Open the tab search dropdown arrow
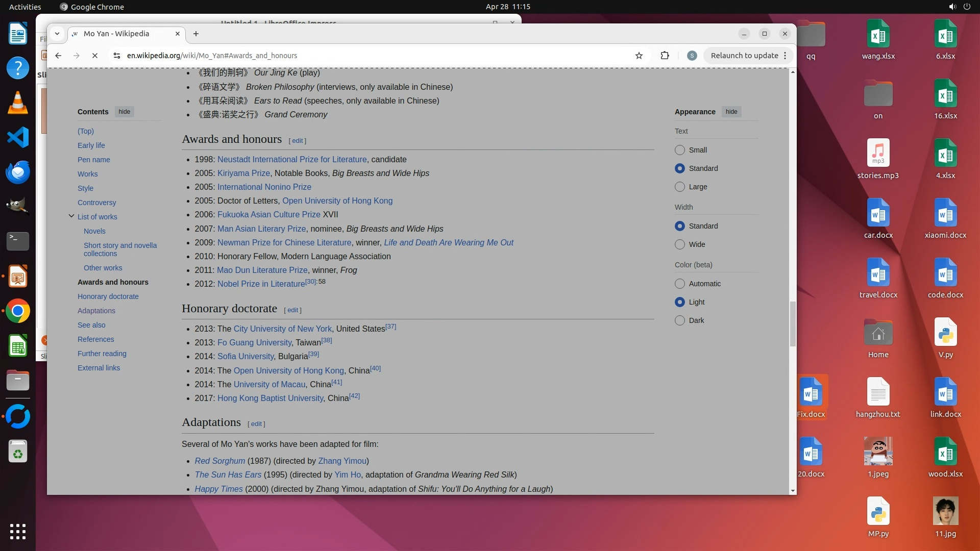 (x=57, y=34)
